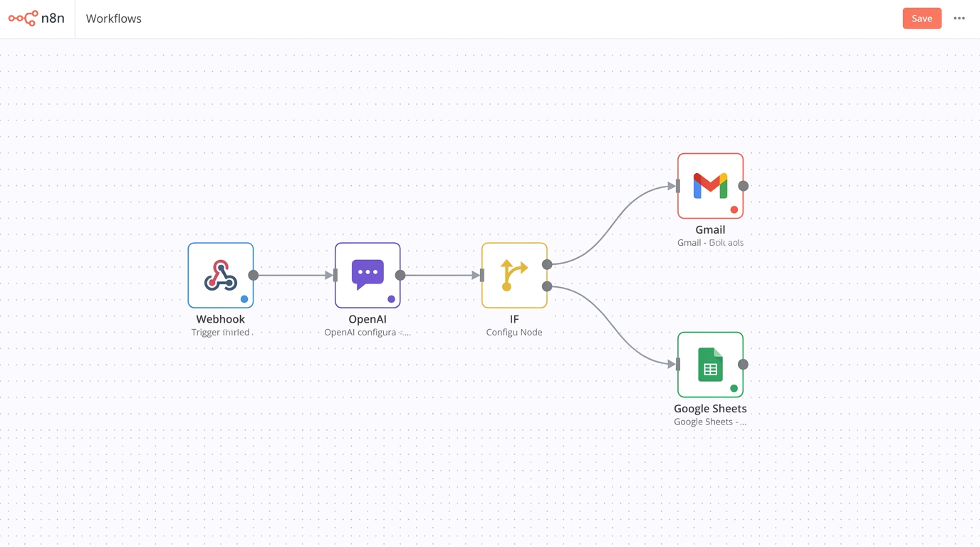This screenshot has height=547, width=980.
Task: Select the IF branch node icon
Action: [514, 275]
